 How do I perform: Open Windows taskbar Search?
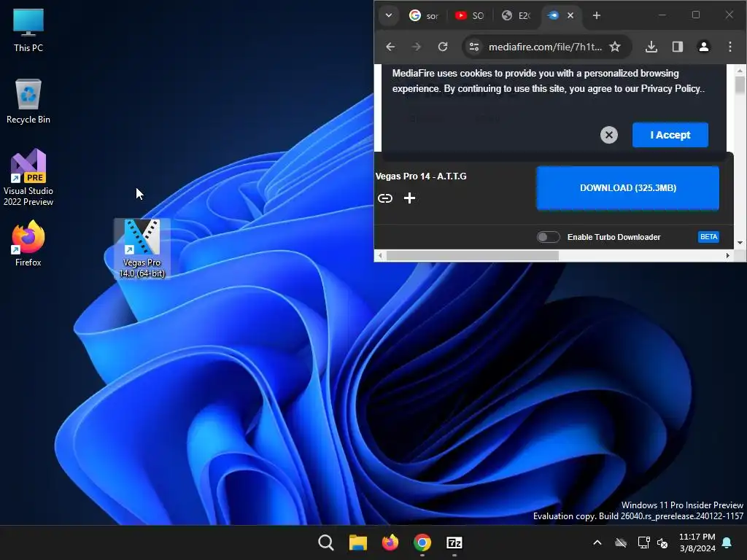[x=326, y=542]
